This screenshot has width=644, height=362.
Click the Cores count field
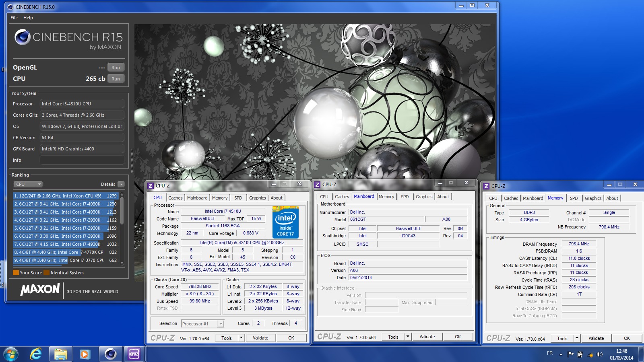click(x=258, y=323)
